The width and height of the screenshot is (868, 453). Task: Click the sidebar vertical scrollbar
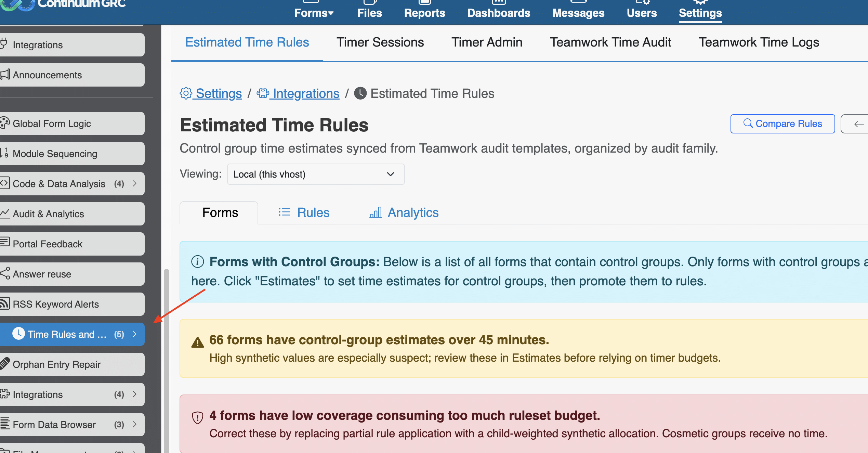[167, 361]
